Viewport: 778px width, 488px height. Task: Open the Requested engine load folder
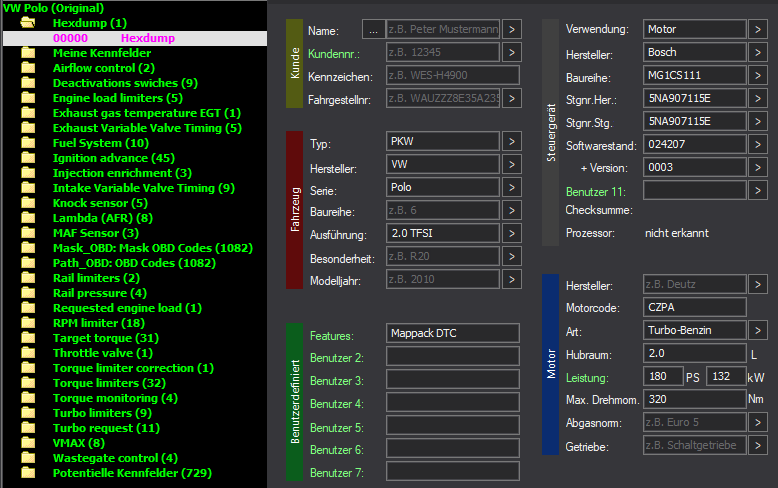click(x=128, y=308)
